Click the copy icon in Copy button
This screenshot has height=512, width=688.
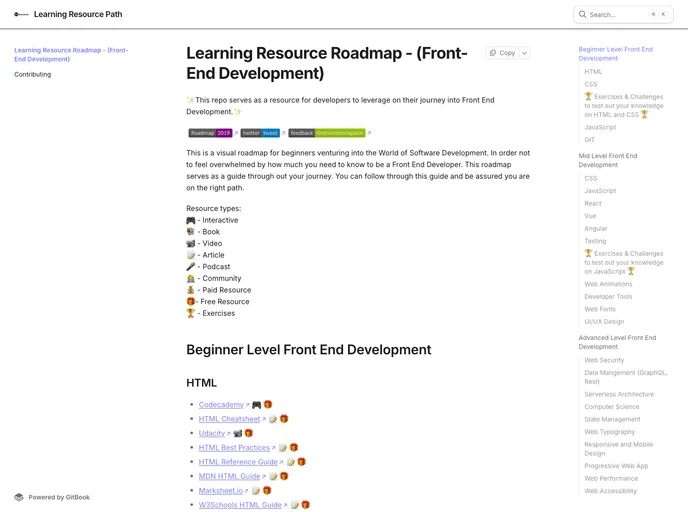pyautogui.click(x=493, y=53)
